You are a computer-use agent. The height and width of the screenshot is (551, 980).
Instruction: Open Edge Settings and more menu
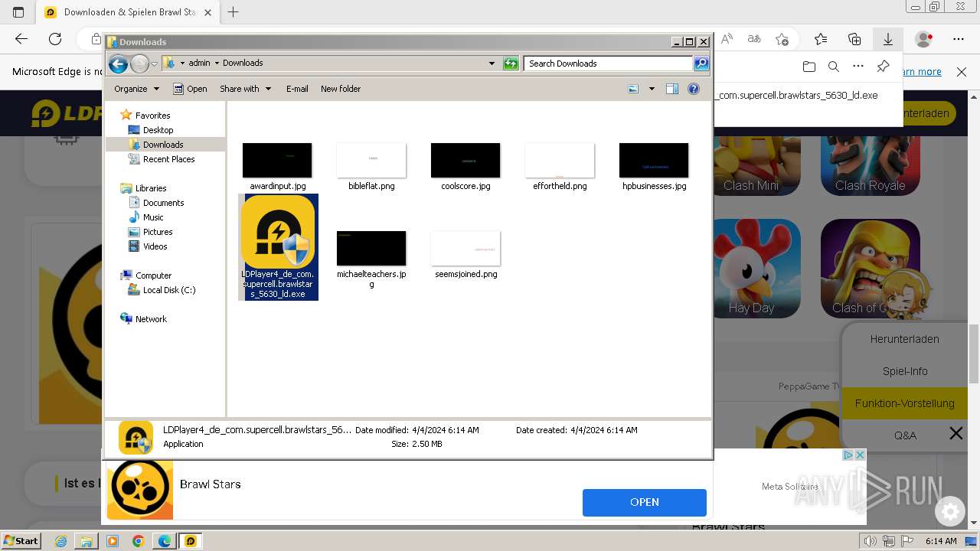[959, 39]
